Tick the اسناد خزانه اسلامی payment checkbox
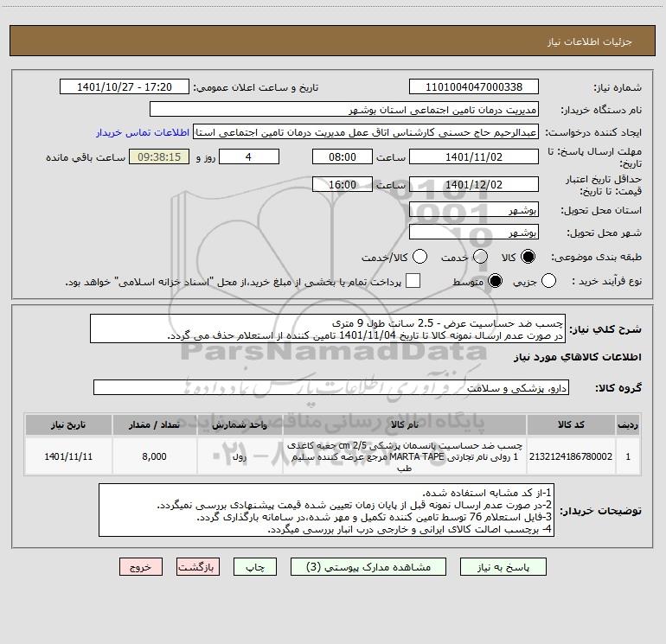666x644 pixels. point(413,281)
